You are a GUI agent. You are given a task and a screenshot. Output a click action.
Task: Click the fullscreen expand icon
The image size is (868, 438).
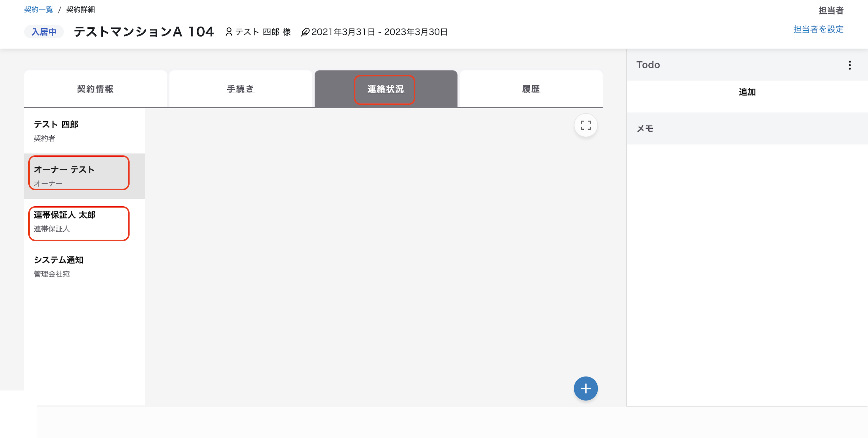pyautogui.click(x=586, y=125)
